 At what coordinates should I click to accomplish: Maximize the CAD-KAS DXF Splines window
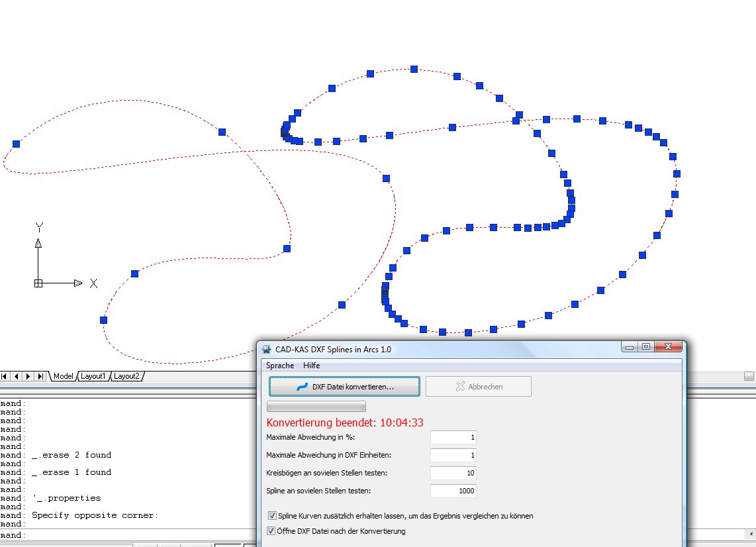point(645,346)
